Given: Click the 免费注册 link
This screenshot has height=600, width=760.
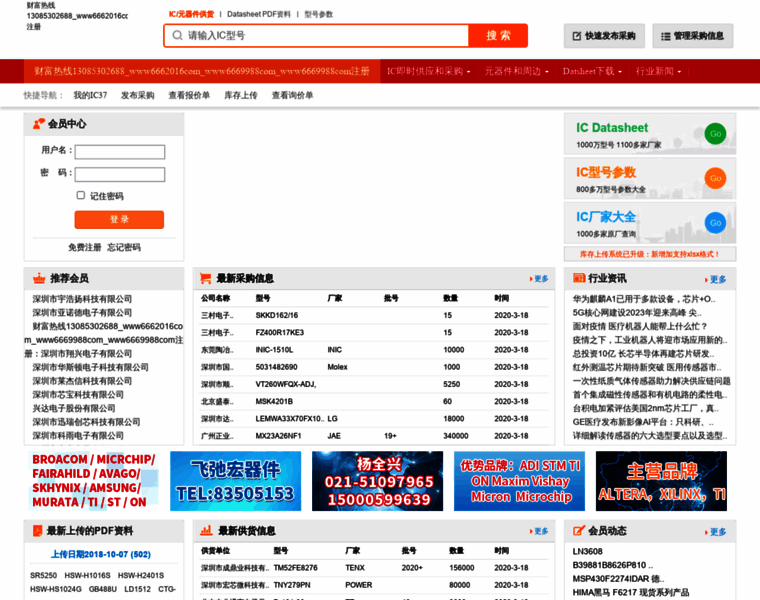Looking at the screenshot, I should click(85, 247).
